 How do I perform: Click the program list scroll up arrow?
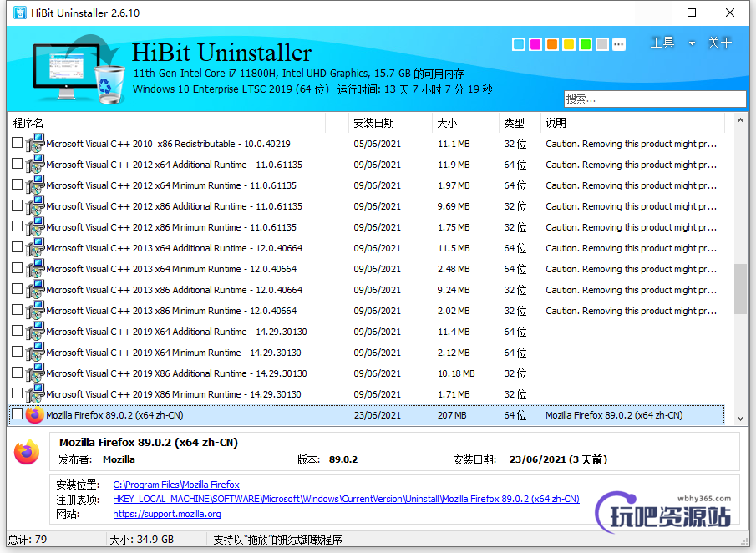click(741, 121)
